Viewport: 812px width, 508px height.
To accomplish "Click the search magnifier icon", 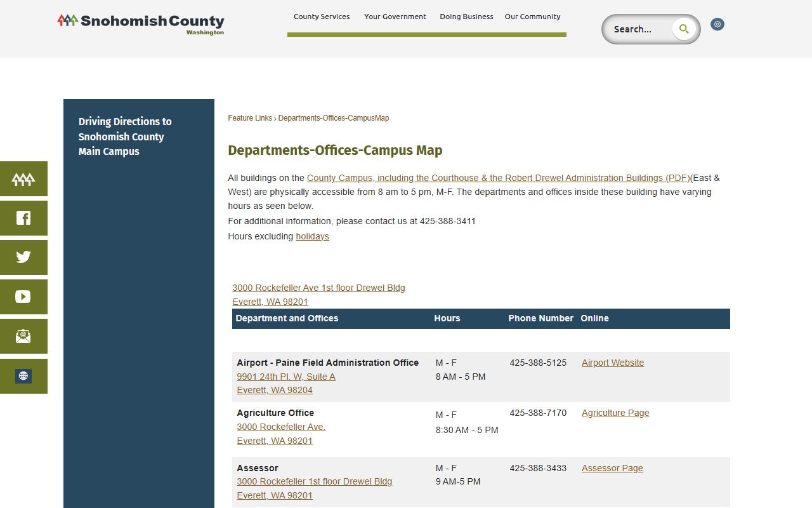I will [x=684, y=29].
